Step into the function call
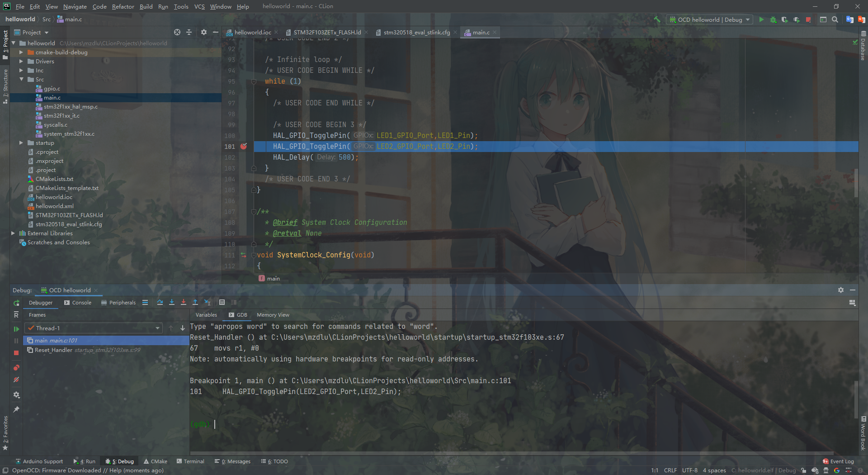 click(172, 302)
